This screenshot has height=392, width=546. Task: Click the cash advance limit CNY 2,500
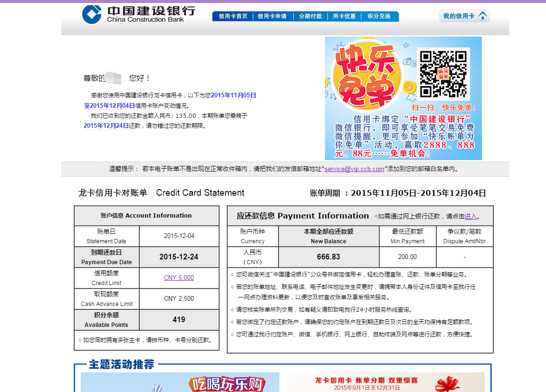tap(179, 299)
